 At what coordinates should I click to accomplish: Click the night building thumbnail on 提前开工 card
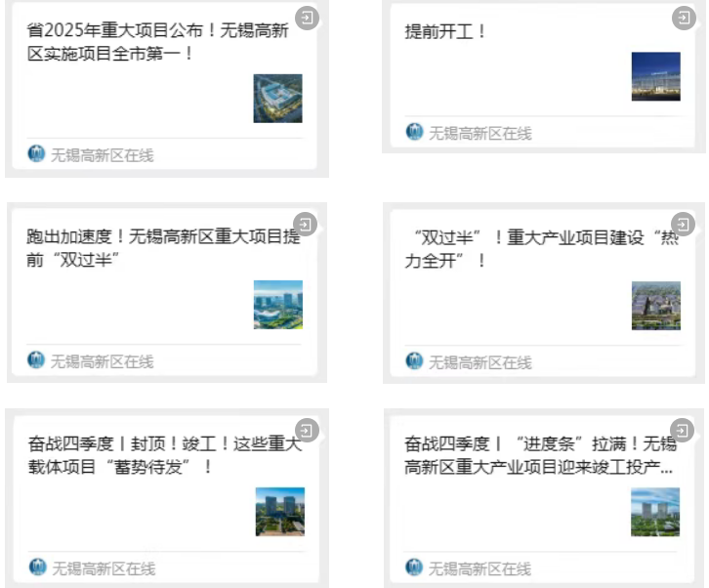click(655, 76)
